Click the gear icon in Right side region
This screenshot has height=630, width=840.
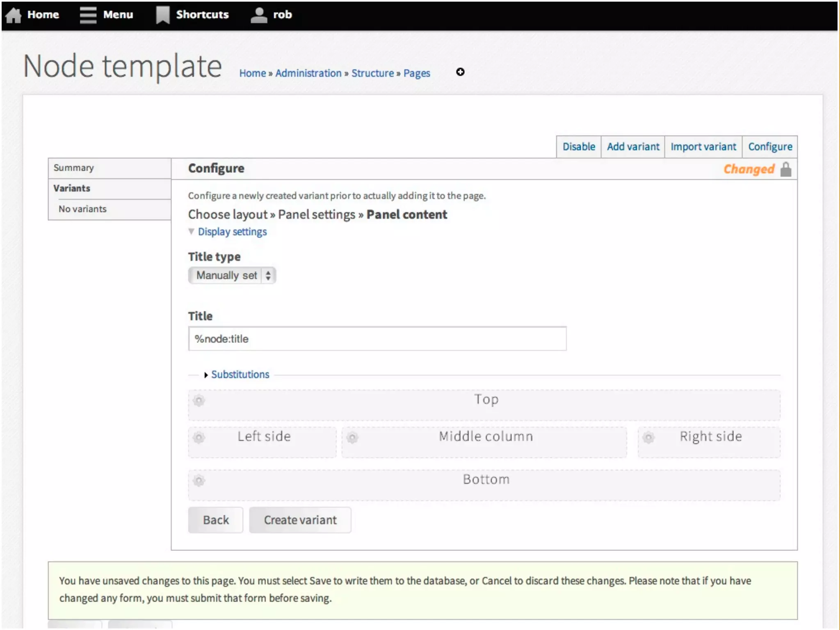(648, 437)
